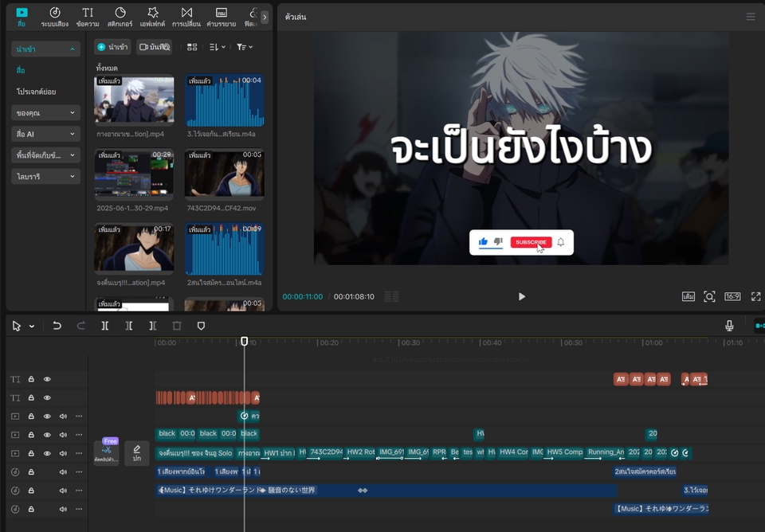Choose the Select arrow tool
The image size is (765, 532).
pyautogui.click(x=16, y=326)
